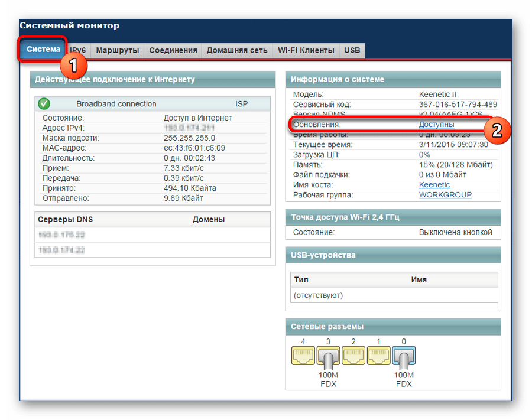Click red annotation marker number 2

click(x=497, y=130)
